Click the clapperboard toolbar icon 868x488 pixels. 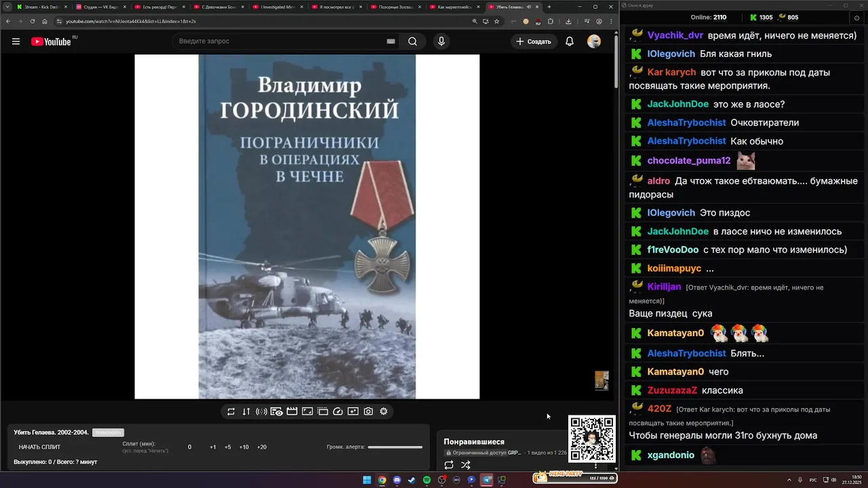click(292, 411)
